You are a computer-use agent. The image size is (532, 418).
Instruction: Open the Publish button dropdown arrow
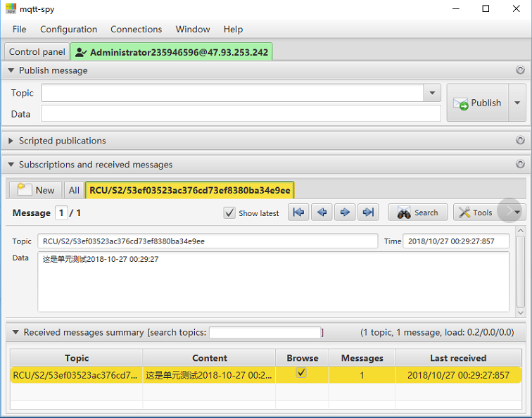point(517,103)
